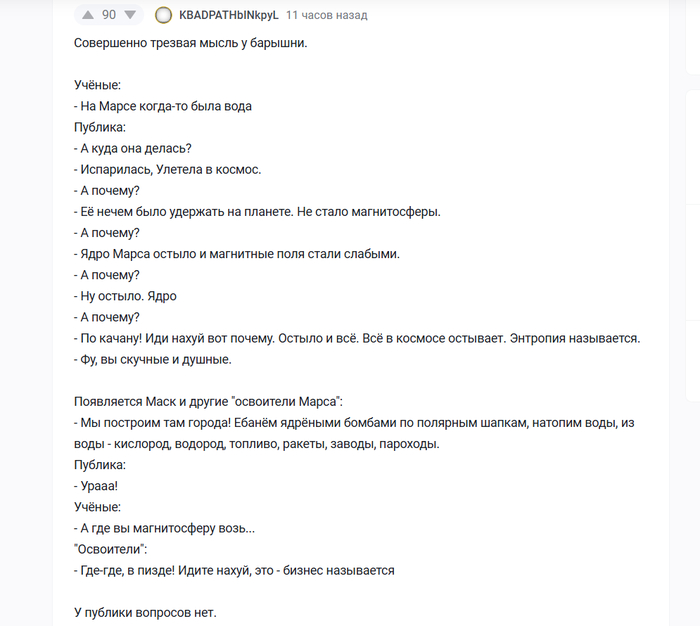Upvote the comment by KBADPATHbINkpyL
This screenshot has height=626, width=700.
pyautogui.click(x=86, y=15)
